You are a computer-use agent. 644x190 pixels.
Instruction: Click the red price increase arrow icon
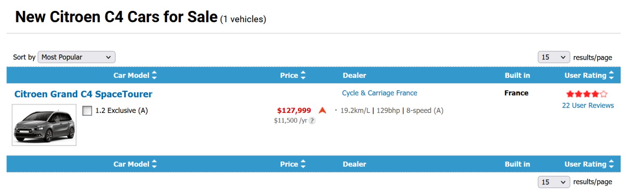322,111
